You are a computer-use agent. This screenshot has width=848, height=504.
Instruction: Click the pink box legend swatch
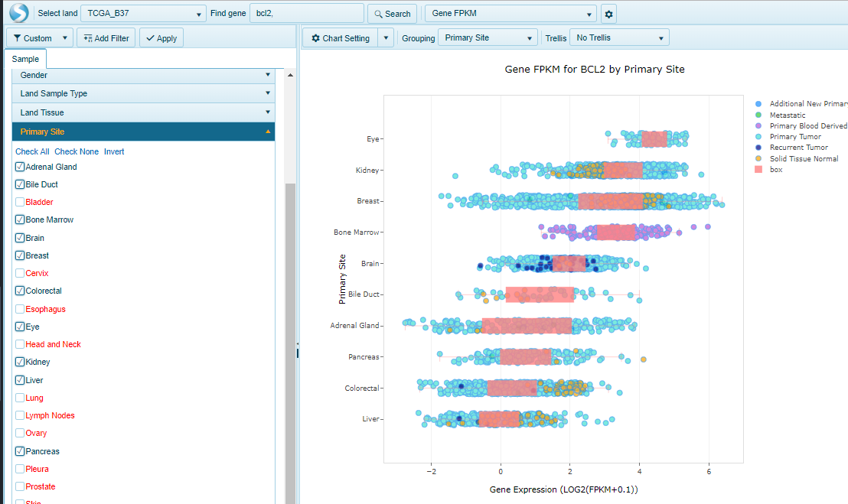tap(758, 170)
